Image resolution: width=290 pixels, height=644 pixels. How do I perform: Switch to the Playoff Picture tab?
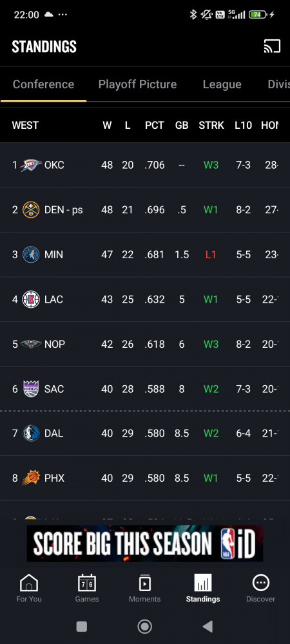[x=138, y=84]
